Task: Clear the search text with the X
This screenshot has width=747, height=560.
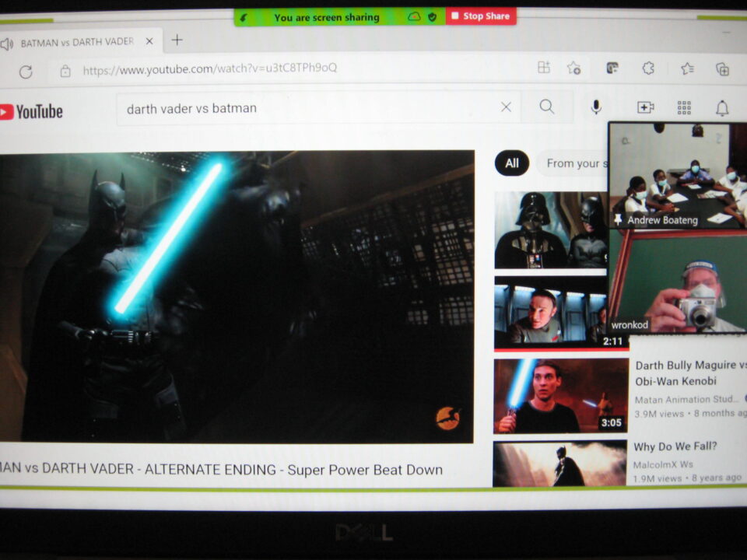Action: tap(506, 107)
